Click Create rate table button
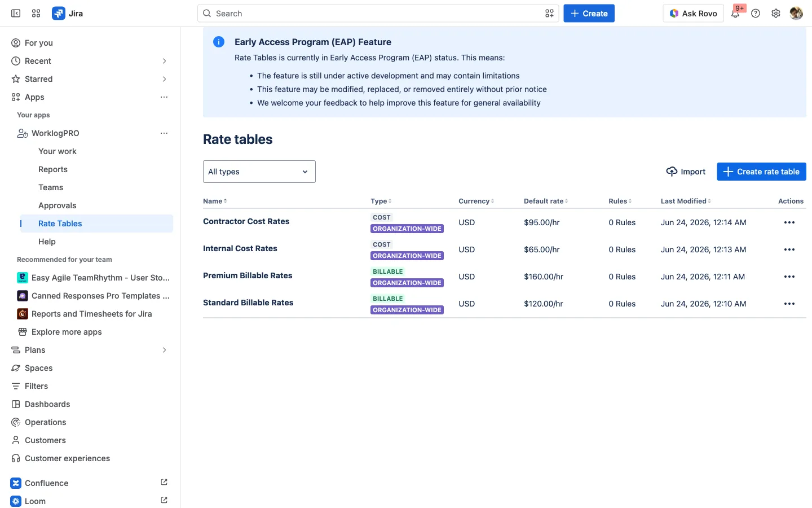 tap(761, 172)
